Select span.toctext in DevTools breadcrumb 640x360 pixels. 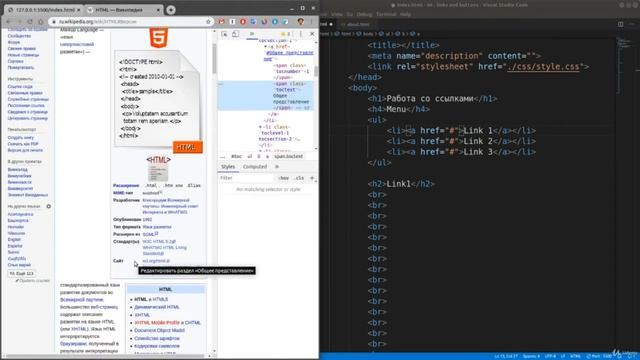coord(289,156)
